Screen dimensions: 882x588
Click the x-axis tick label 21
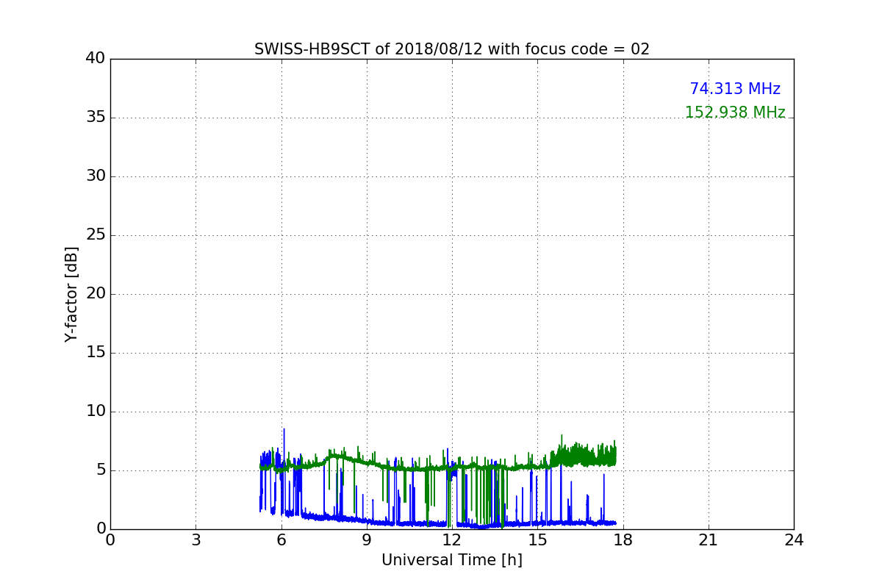(709, 540)
